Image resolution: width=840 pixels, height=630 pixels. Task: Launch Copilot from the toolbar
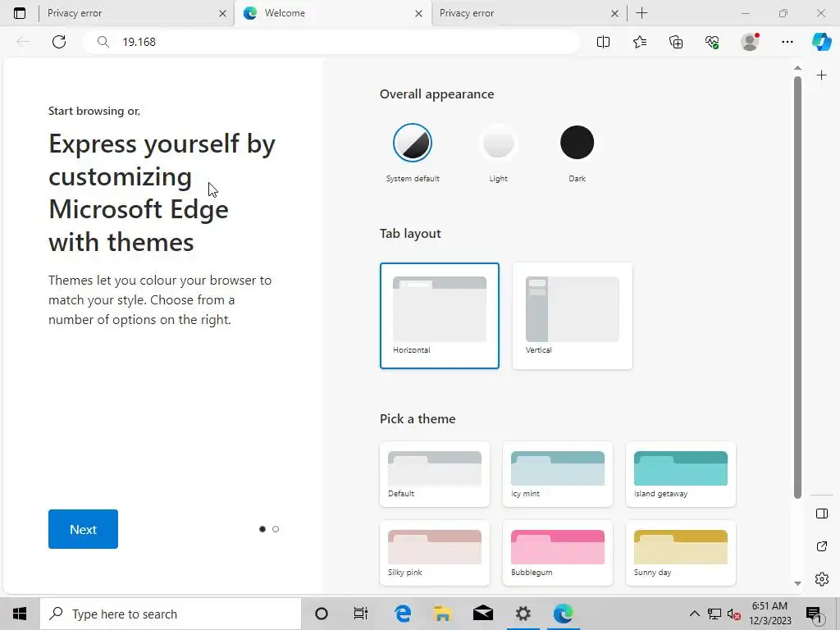pyautogui.click(x=821, y=42)
